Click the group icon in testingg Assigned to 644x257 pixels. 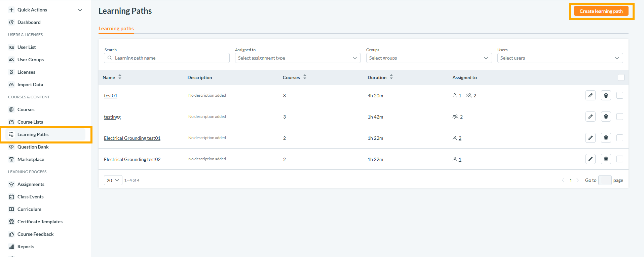pos(455,117)
